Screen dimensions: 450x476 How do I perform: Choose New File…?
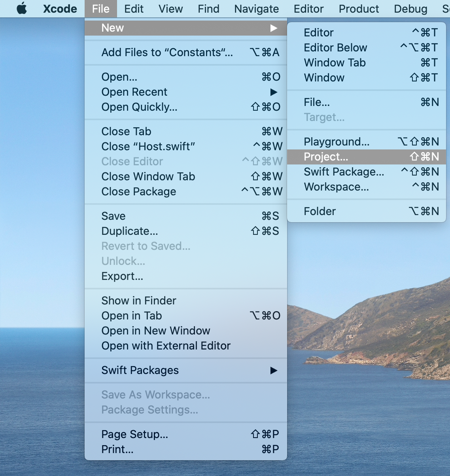[367, 102]
